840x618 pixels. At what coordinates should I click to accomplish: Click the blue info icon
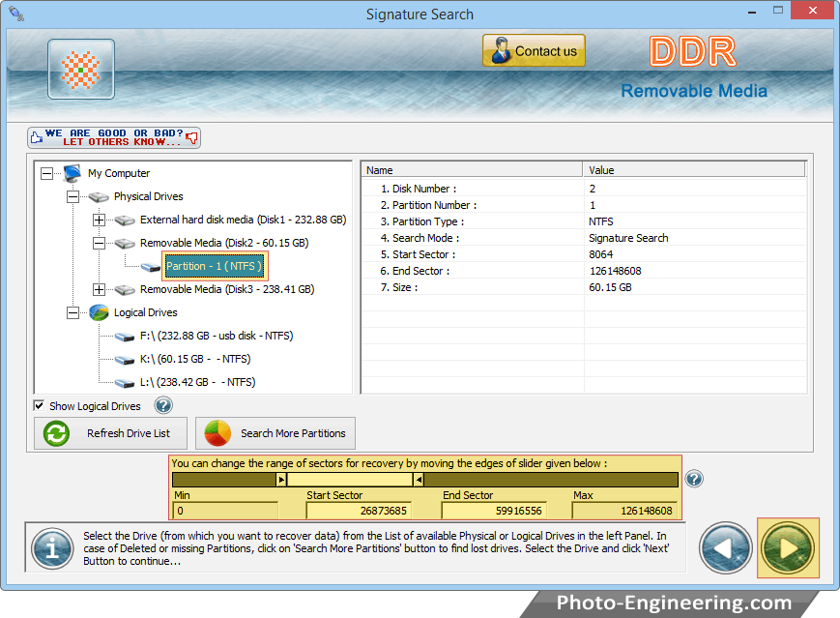(52, 549)
